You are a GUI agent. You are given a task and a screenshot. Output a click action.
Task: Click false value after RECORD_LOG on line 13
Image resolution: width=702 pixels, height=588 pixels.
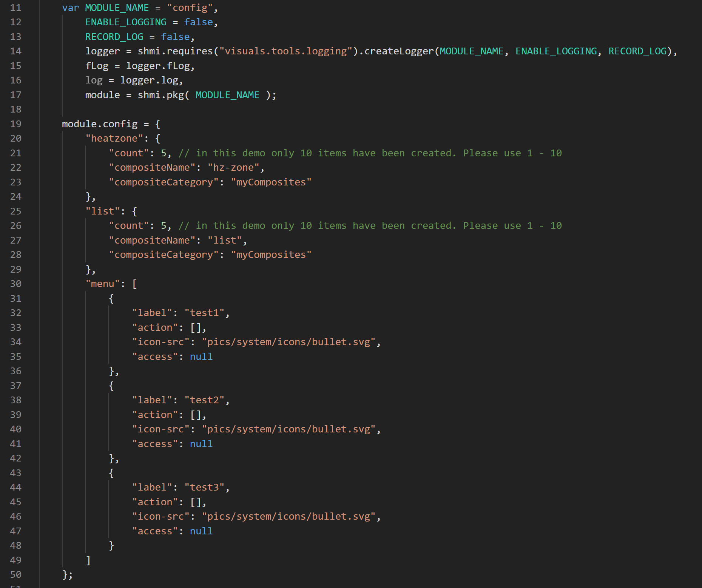click(x=175, y=37)
